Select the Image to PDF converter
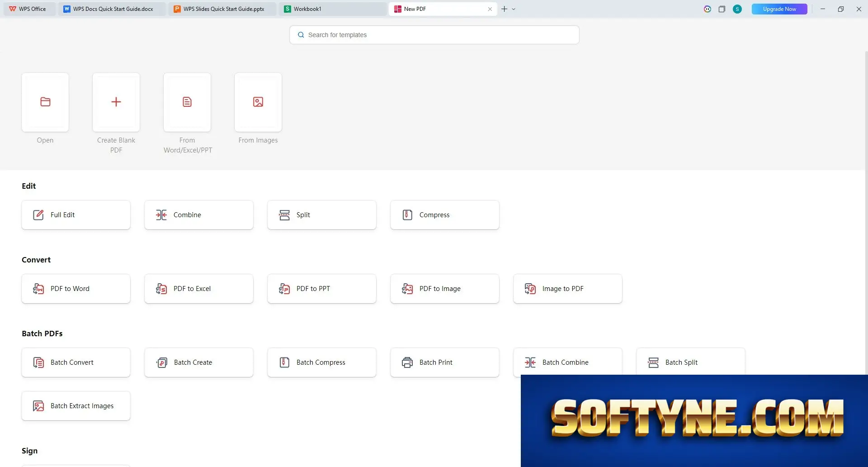The height and width of the screenshot is (467, 868). click(568, 289)
